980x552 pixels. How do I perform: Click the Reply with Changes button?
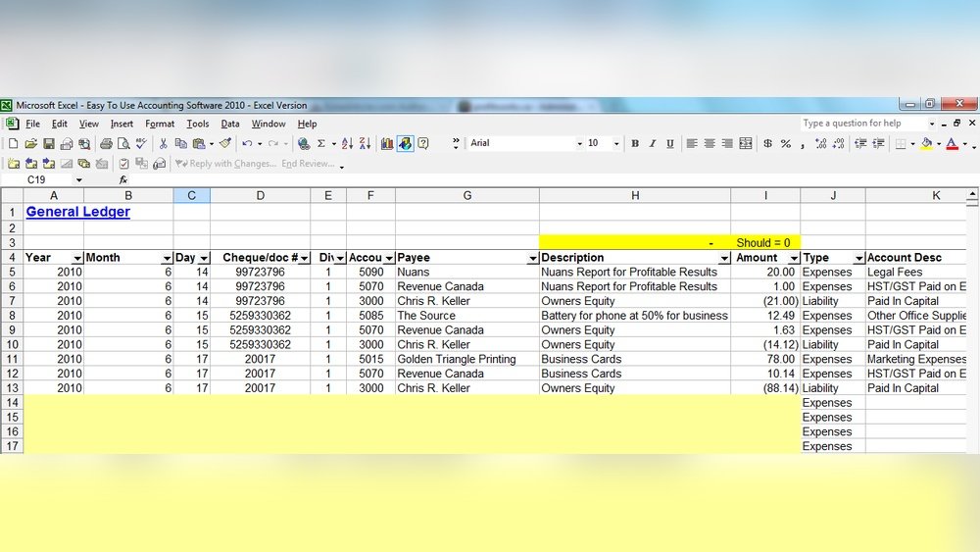pyautogui.click(x=226, y=164)
